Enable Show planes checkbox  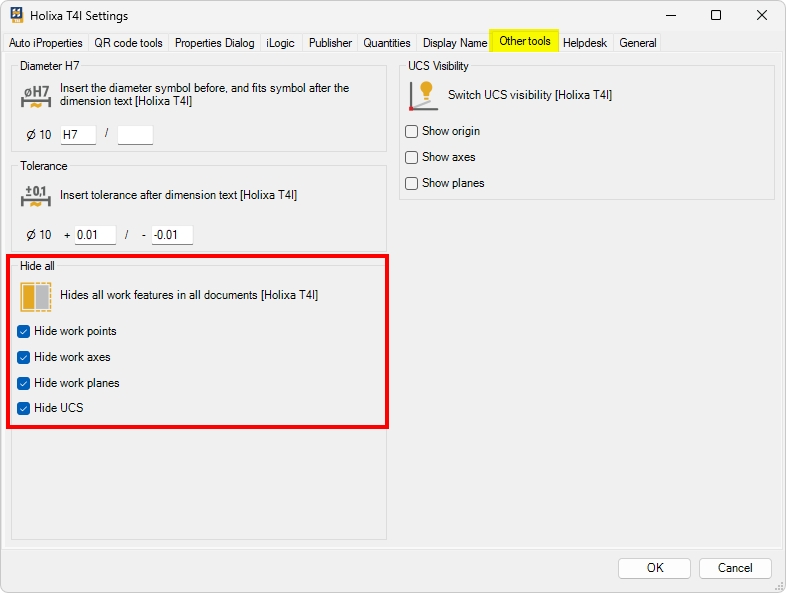[412, 183]
